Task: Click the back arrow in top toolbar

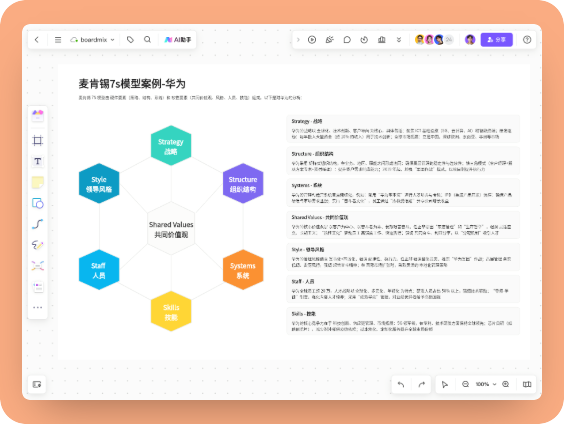Action: tap(37, 40)
